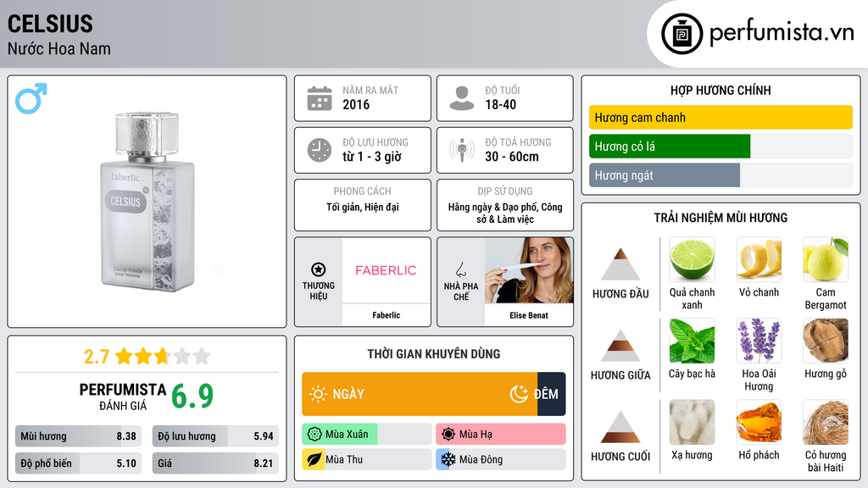The image size is (868, 488).
Task: Click the Vỏ chanh lemon peel image
Action: [x=759, y=259]
